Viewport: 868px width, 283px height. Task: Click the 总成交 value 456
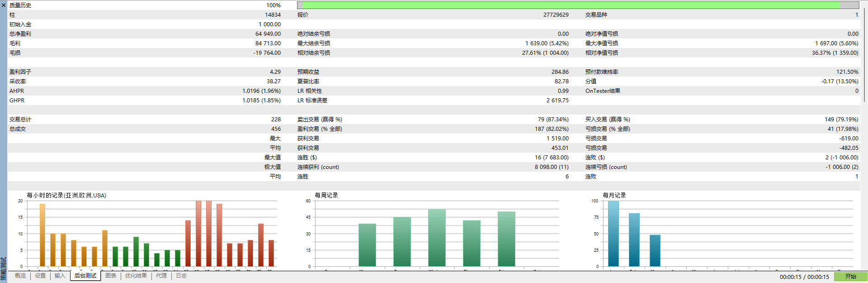click(276, 129)
